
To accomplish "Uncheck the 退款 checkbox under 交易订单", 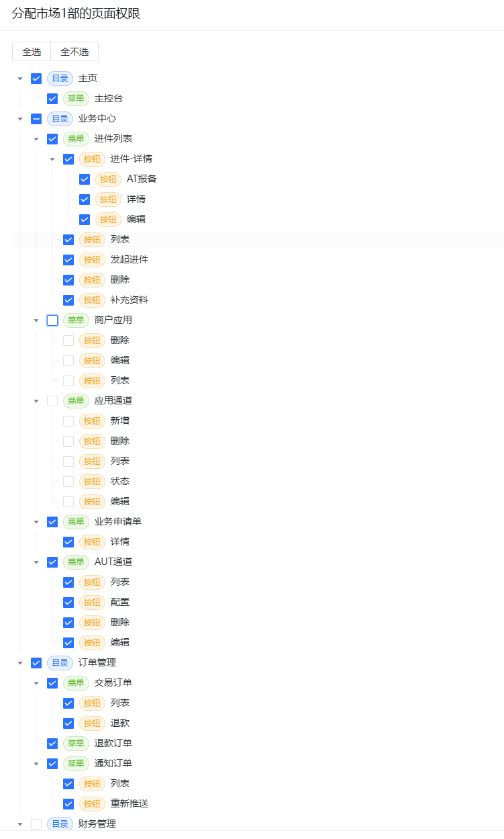I will click(68, 723).
